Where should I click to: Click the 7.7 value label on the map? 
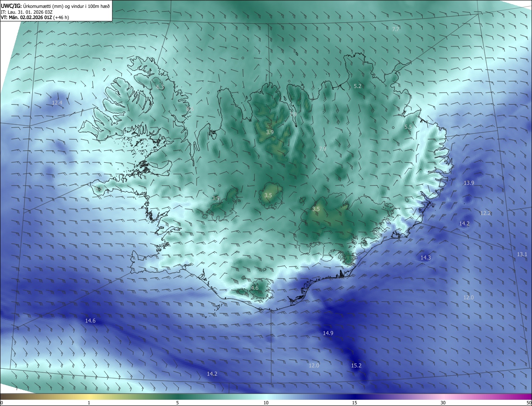(396, 29)
